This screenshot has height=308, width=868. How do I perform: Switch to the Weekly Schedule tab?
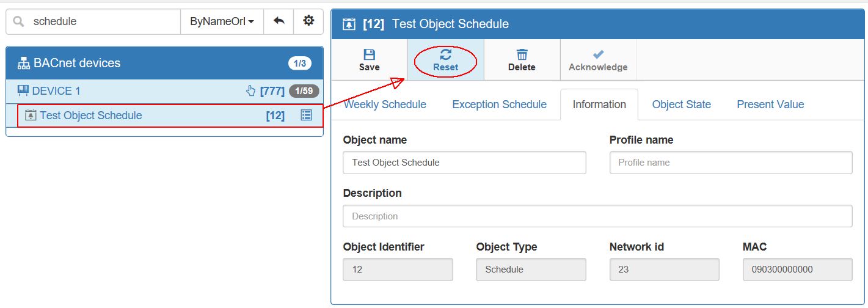pyautogui.click(x=385, y=105)
